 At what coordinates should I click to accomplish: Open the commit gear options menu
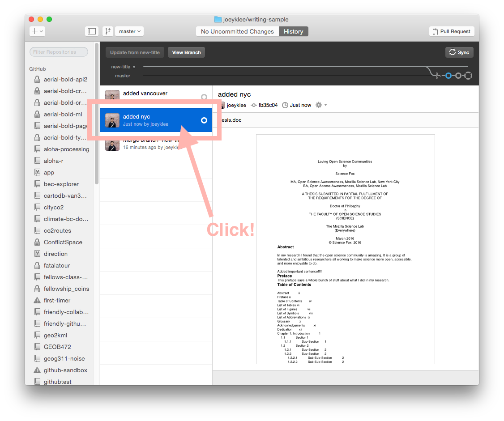pyautogui.click(x=321, y=105)
